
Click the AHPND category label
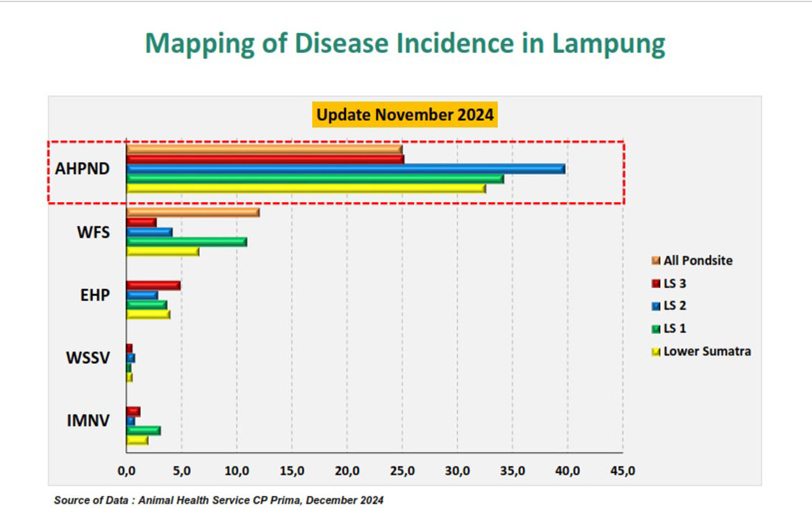[82, 169]
